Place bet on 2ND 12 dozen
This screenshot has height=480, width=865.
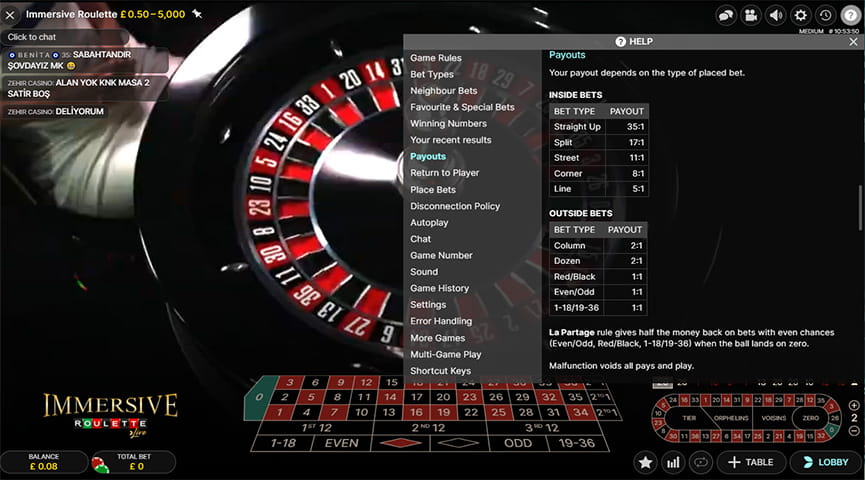pos(429,428)
